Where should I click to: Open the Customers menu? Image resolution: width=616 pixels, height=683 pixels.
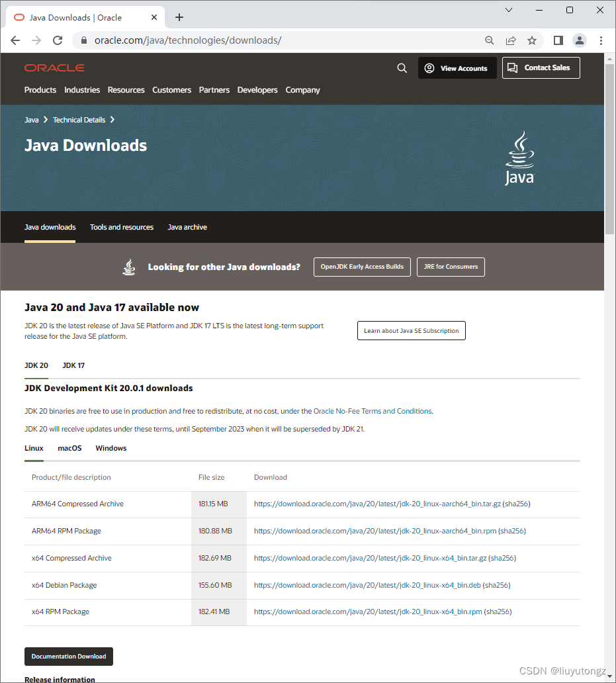(x=171, y=90)
